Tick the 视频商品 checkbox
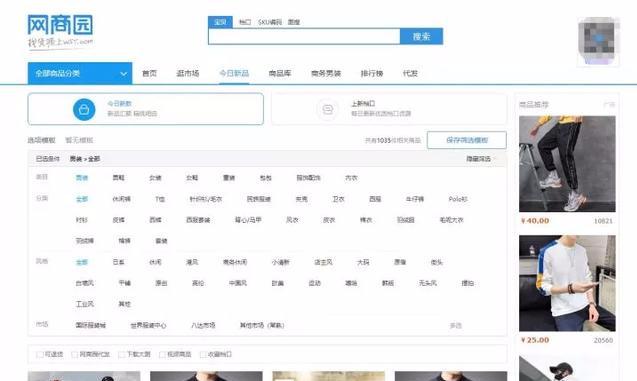Viewport: 637px width, 381px height. (x=162, y=355)
